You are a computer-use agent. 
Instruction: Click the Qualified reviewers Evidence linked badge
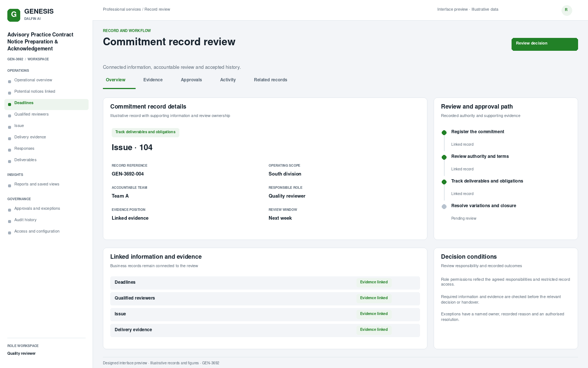click(374, 298)
